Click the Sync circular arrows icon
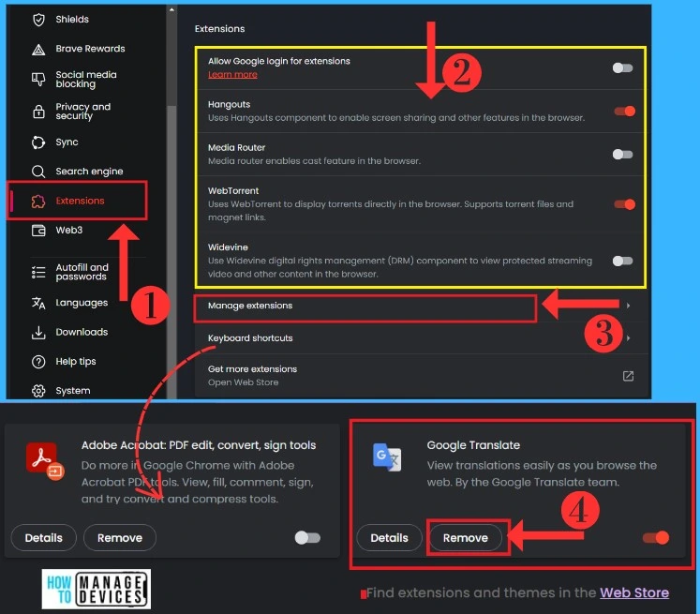Image resolution: width=700 pixels, height=614 pixels. coord(38,142)
